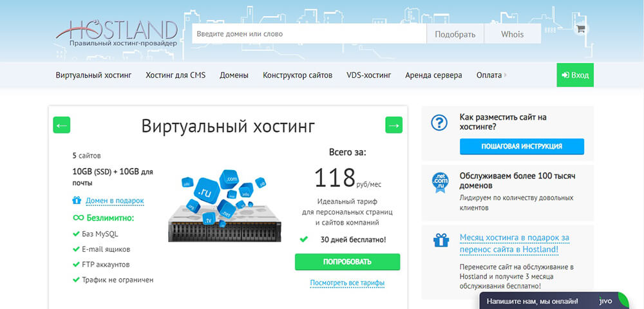Go to previous slide with left arrow

62,125
